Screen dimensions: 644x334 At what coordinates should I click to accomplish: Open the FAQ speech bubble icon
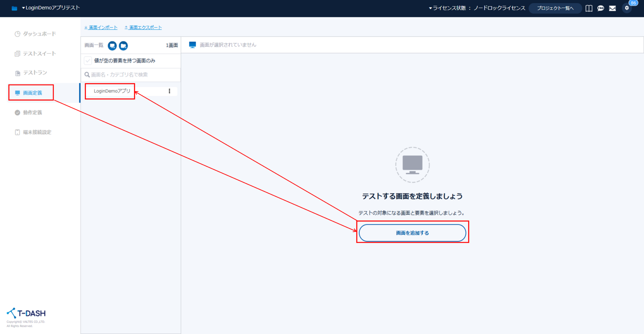pos(600,8)
